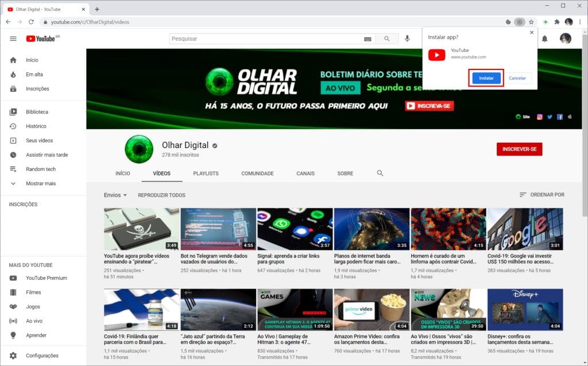
Task: Open Instagram icon on banner
Action: point(540,117)
